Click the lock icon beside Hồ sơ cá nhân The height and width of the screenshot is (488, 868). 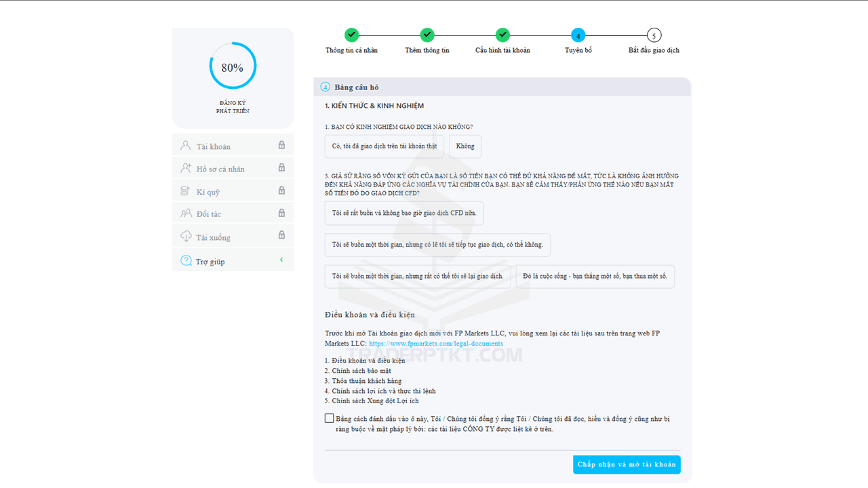point(281,167)
